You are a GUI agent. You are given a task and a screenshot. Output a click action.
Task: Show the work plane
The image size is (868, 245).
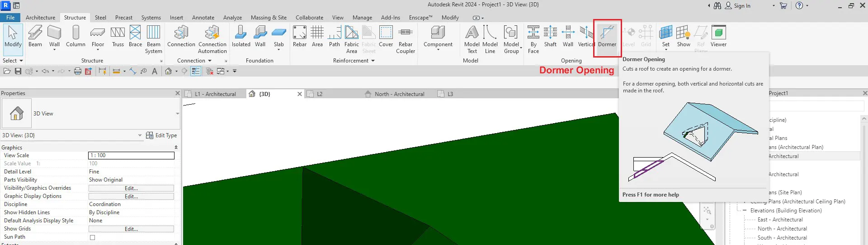click(x=684, y=36)
